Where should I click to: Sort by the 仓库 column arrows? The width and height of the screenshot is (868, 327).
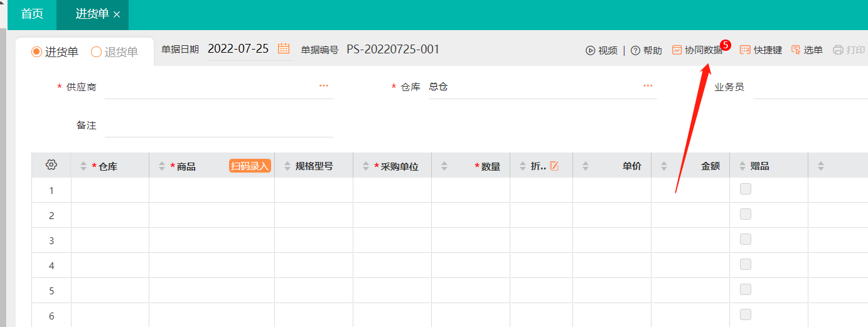tap(83, 166)
